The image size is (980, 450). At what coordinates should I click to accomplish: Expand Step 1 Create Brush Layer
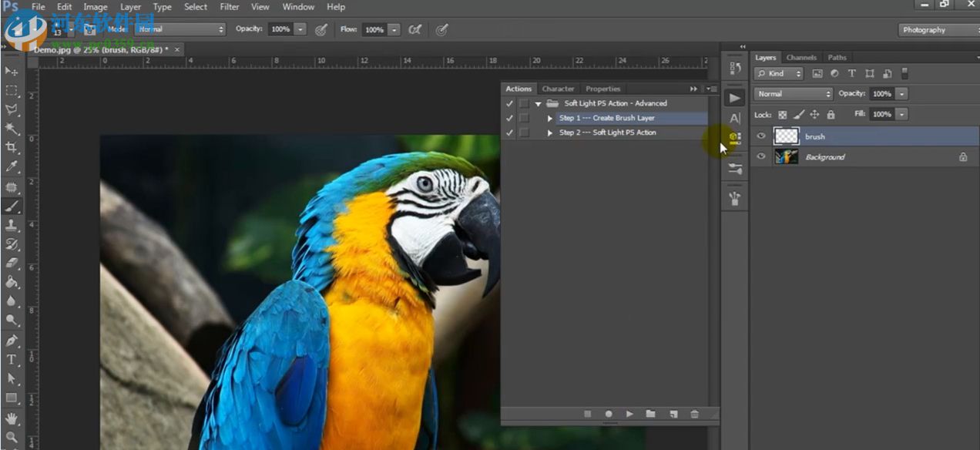[x=549, y=118]
